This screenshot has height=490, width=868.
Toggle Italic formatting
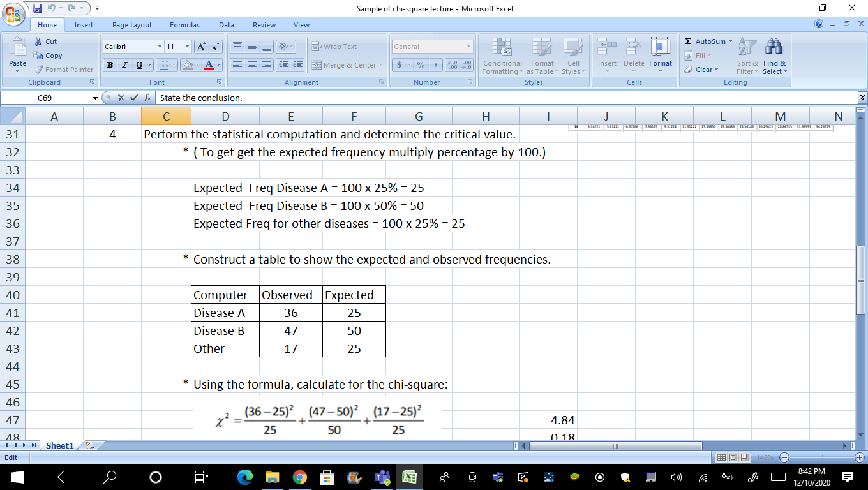coord(124,65)
